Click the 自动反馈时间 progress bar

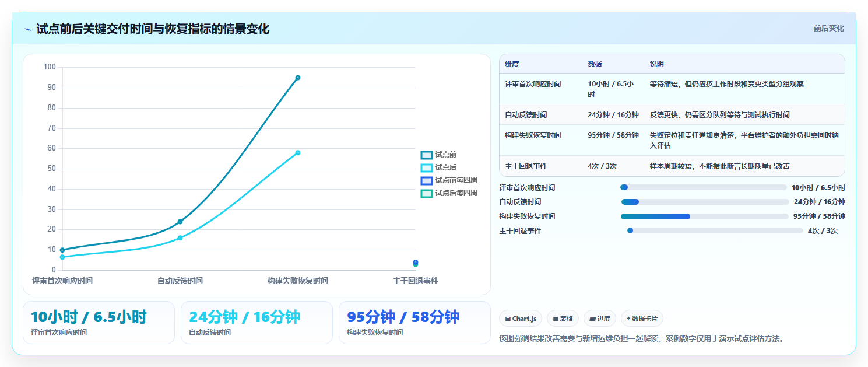(705, 202)
